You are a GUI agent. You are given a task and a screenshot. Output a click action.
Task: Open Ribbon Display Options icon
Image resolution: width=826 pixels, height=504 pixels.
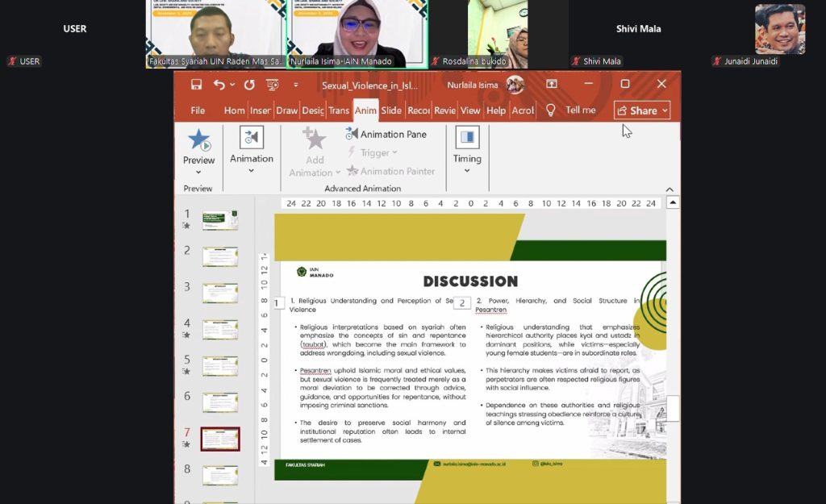point(552,84)
